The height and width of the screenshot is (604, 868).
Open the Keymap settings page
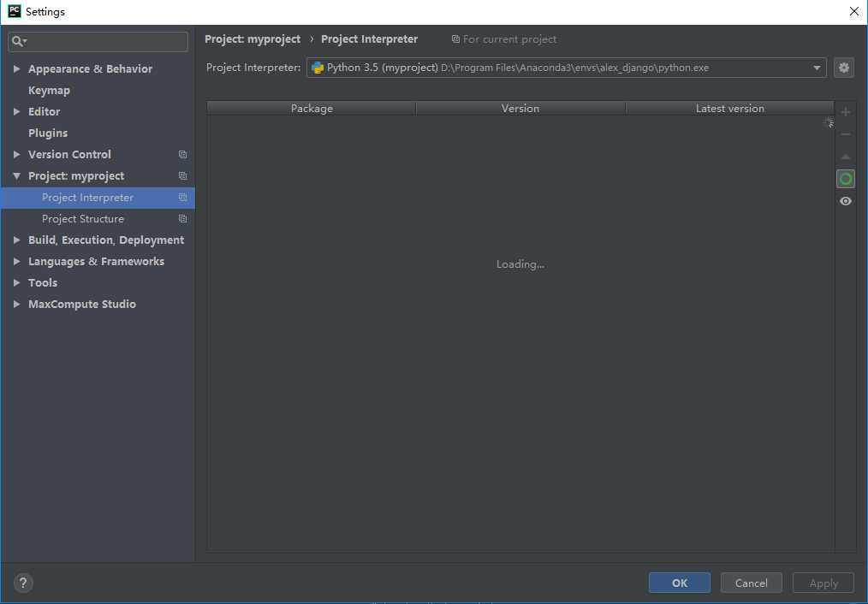[x=49, y=90]
